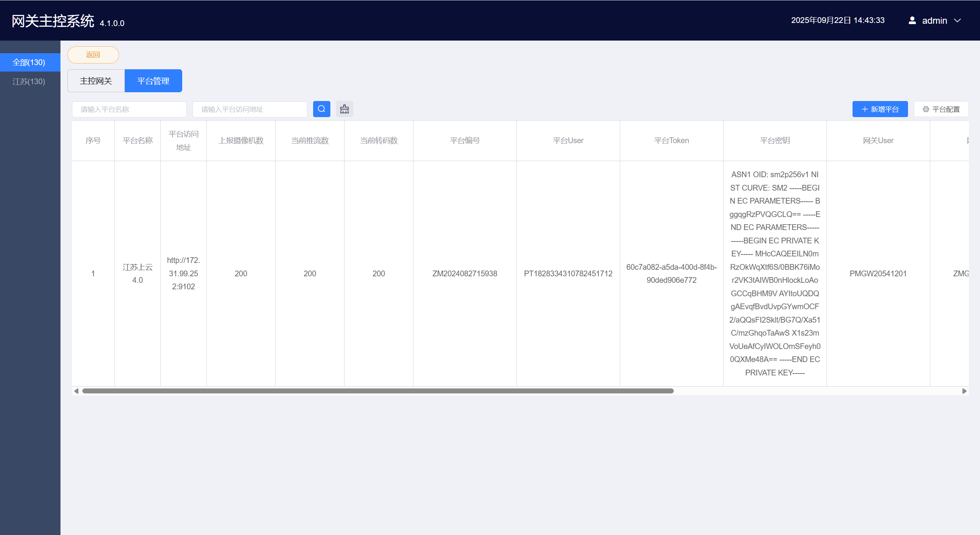
Task: Open 平台配置 settings button
Action: tap(941, 109)
